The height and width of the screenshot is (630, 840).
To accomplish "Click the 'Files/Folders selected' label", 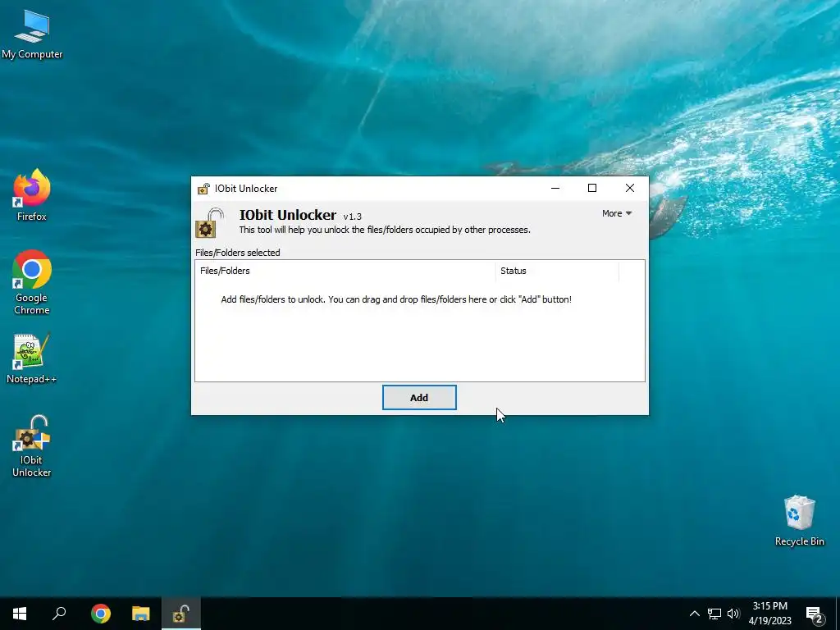I will pyautogui.click(x=238, y=253).
